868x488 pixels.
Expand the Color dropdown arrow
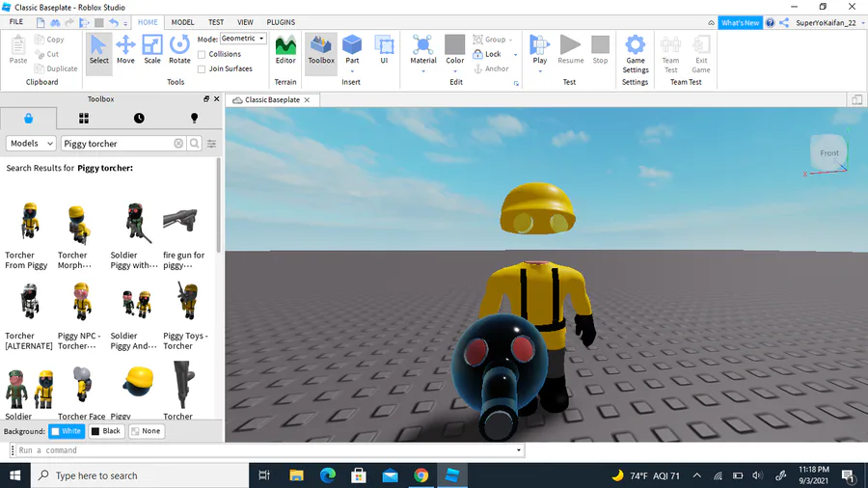455,71
